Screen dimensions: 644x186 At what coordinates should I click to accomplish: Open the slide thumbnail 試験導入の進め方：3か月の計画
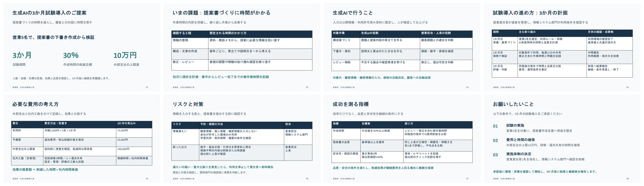(x=562, y=47)
